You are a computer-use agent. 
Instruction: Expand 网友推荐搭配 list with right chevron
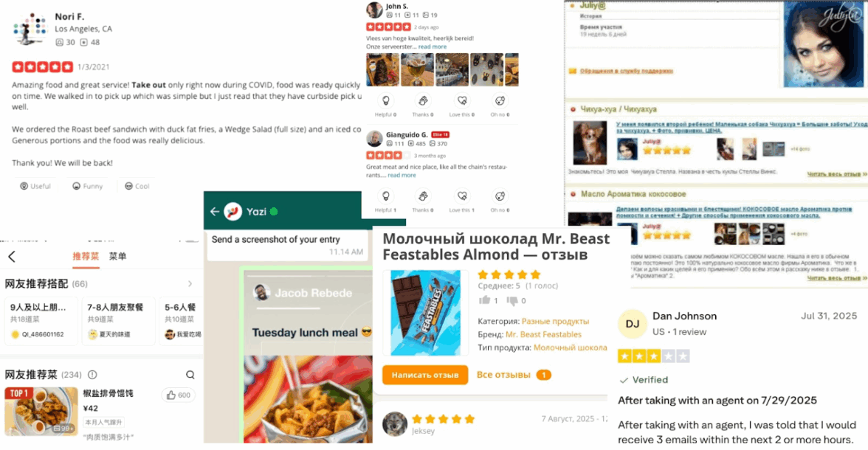click(190, 284)
